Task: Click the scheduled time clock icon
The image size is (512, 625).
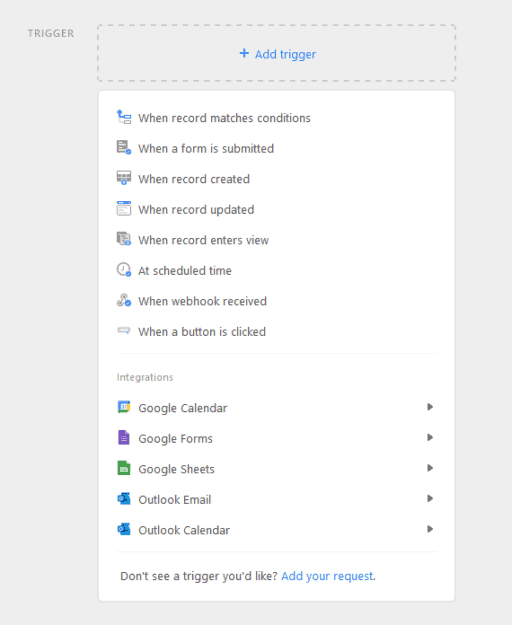Action: (124, 269)
